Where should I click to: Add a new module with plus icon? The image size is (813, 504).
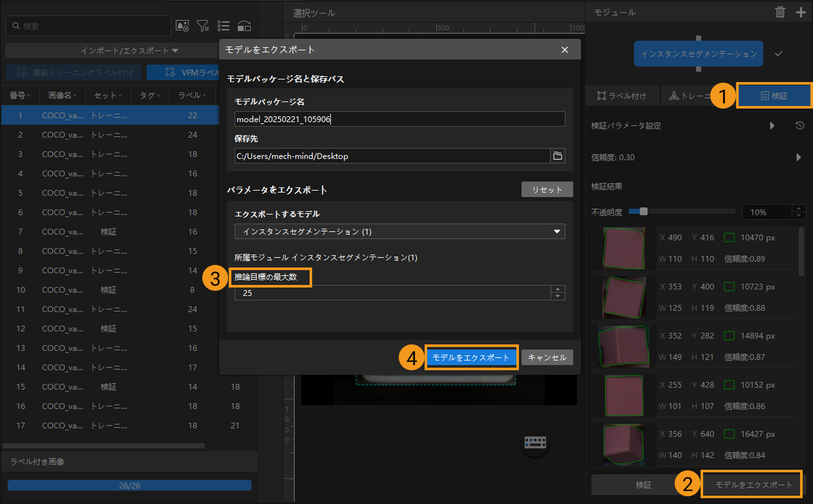tap(801, 12)
